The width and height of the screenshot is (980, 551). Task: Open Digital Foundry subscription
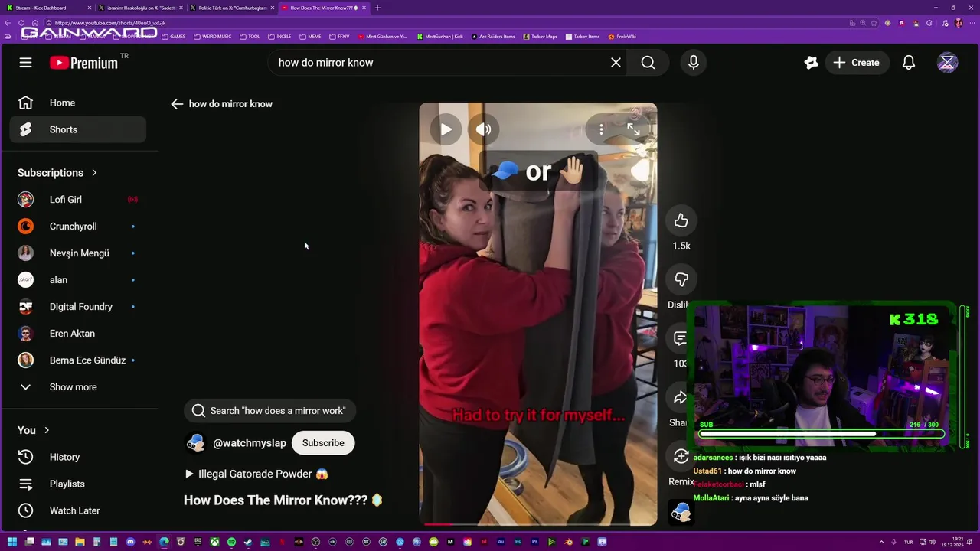(x=77, y=307)
